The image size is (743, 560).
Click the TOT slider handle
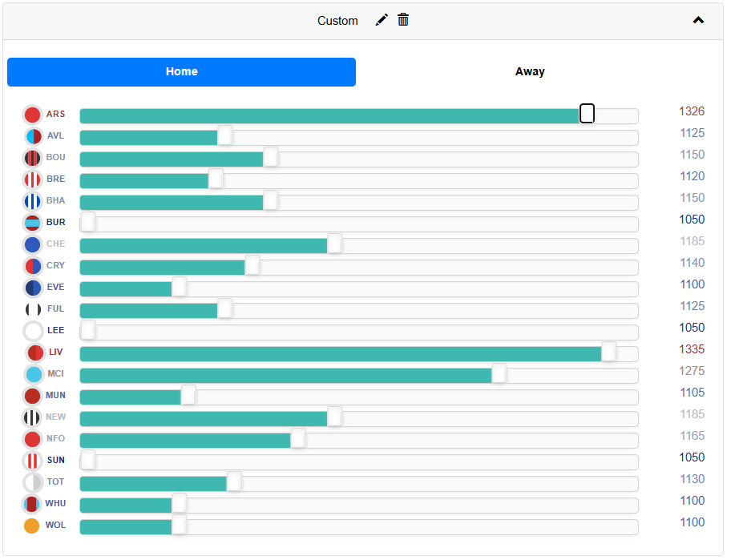[x=234, y=481]
